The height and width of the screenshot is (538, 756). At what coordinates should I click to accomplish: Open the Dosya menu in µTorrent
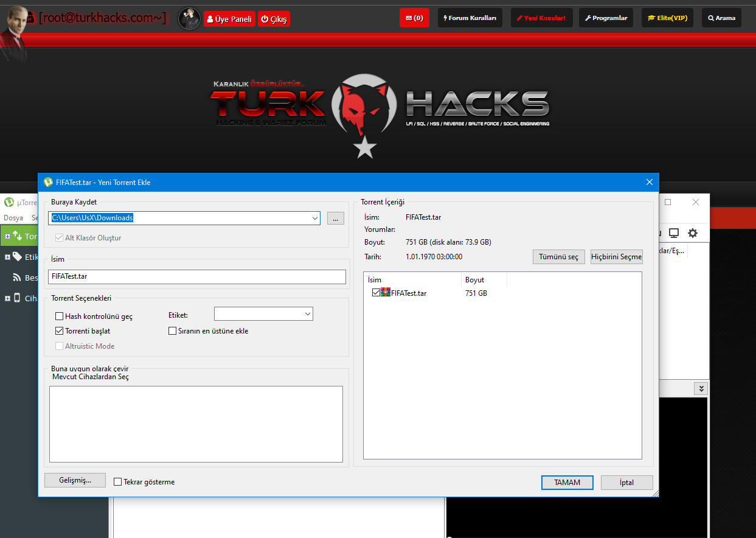(x=13, y=218)
